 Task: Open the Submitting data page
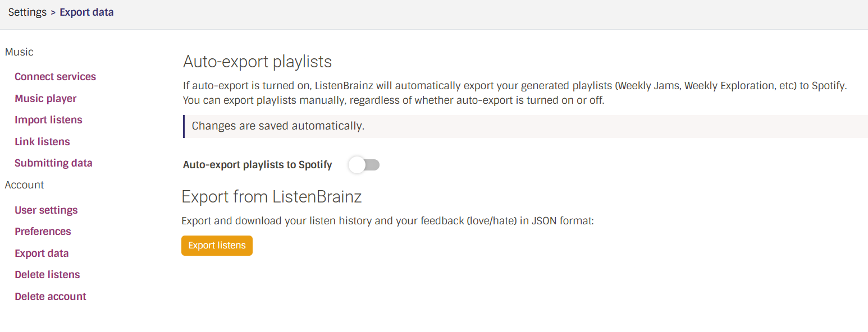53,163
